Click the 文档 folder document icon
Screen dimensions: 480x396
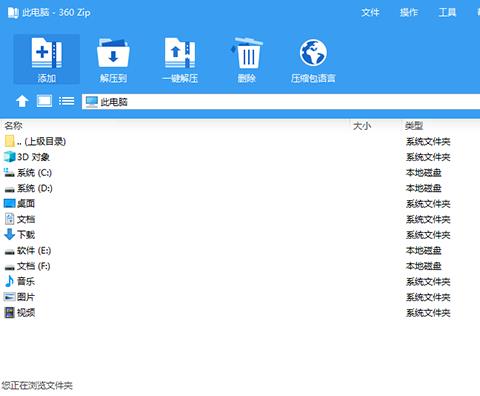coord(9,219)
